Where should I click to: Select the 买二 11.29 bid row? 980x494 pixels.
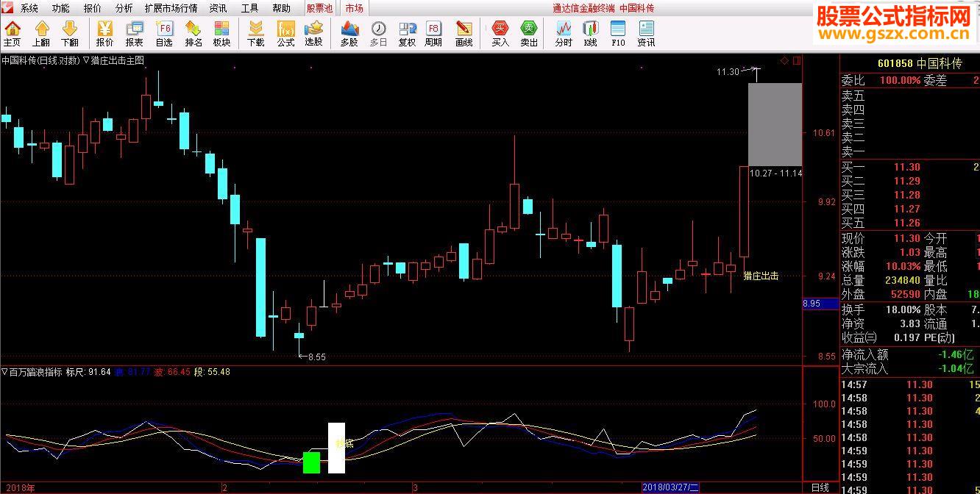click(x=910, y=181)
